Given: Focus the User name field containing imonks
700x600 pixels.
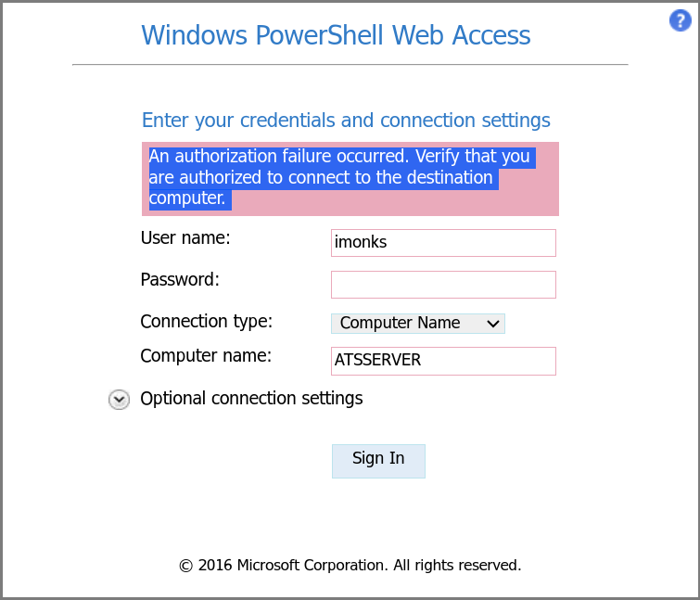Looking at the screenshot, I should (x=443, y=243).
